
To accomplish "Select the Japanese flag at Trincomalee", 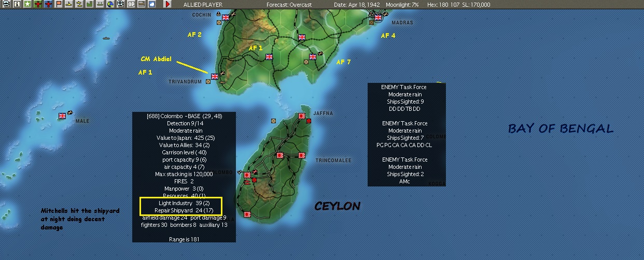I will point(301,155).
